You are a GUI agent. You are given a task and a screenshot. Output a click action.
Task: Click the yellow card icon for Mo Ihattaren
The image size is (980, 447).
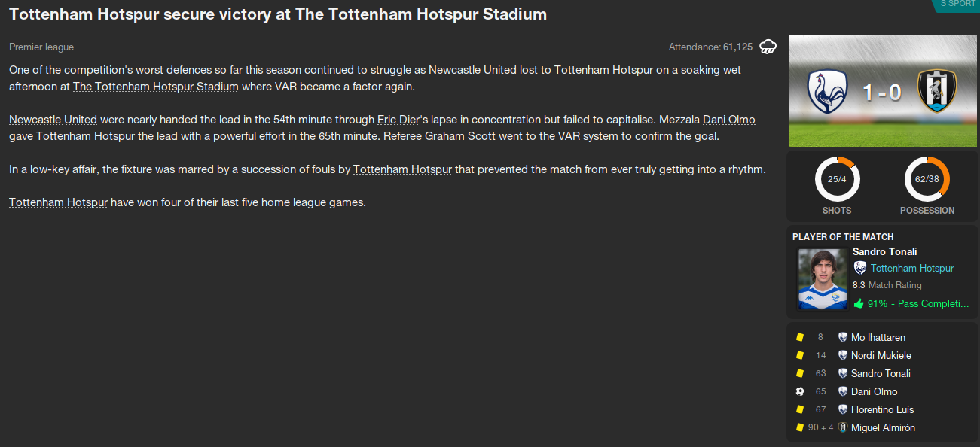(800, 337)
